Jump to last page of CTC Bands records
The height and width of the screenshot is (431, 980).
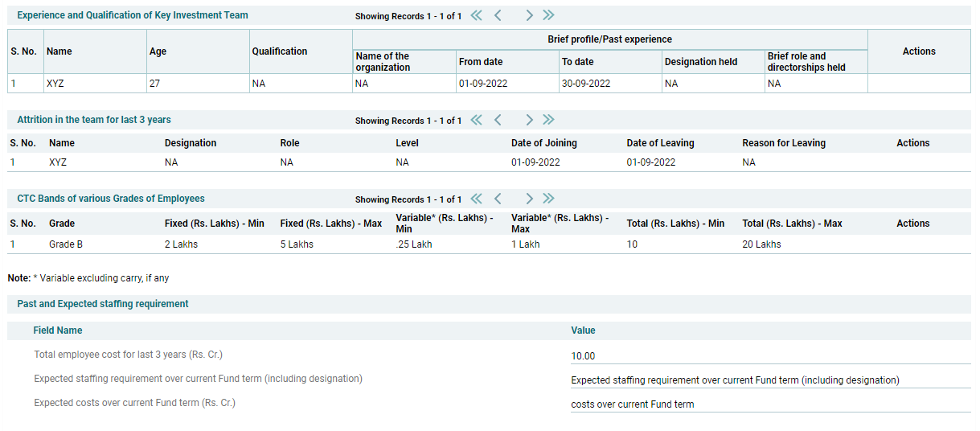(x=548, y=199)
